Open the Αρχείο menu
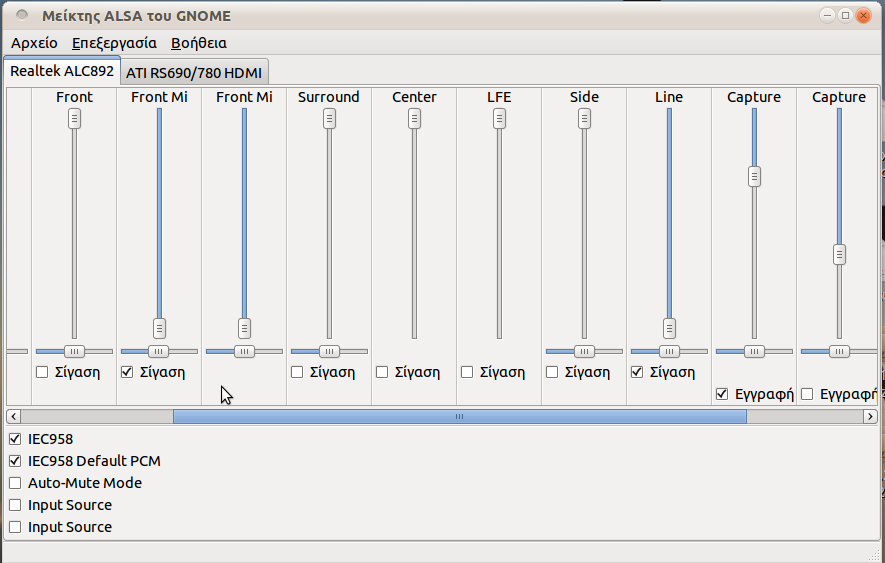The height and width of the screenshot is (563, 885). [x=34, y=43]
